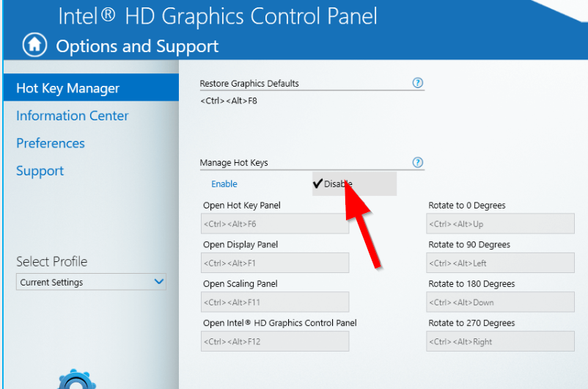Open the Preferences section

(51, 143)
